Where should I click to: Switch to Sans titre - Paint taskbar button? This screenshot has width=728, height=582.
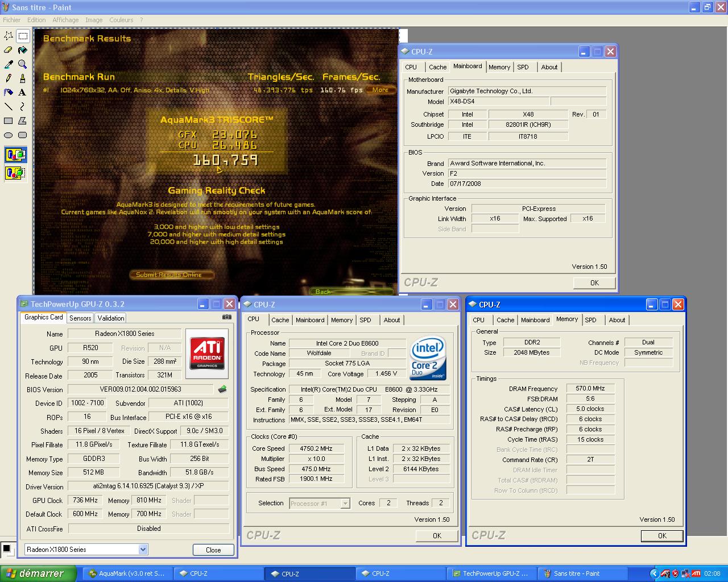pos(582,573)
